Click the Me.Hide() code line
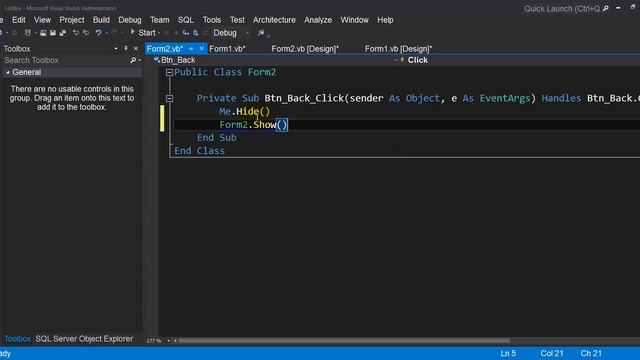The image size is (640, 360). tap(244, 111)
